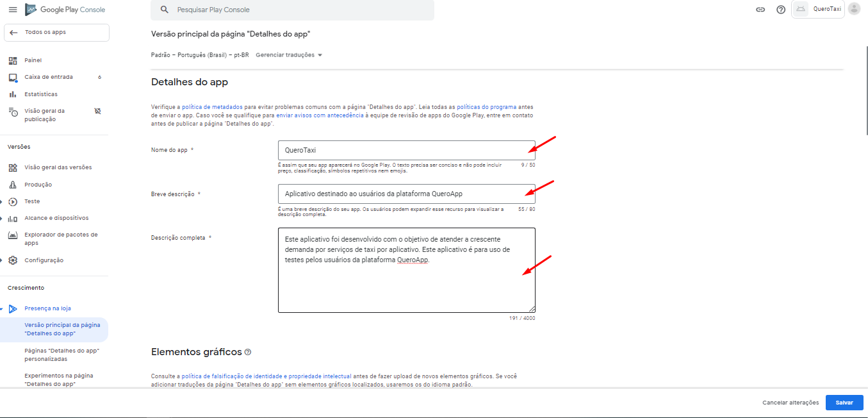Image resolution: width=868 pixels, height=418 pixels.
Task: Open the enviar avisos com antecedência link
Action: [x=320, y=115]
